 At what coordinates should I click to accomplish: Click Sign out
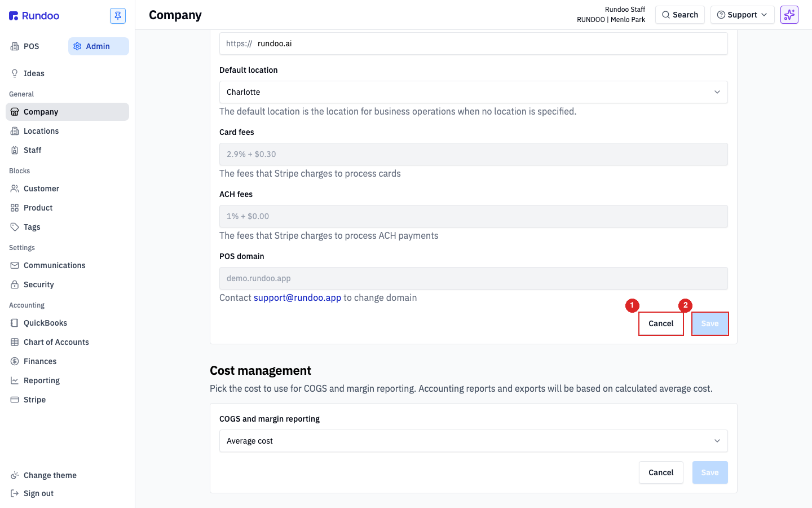click(x=67, y=493)
